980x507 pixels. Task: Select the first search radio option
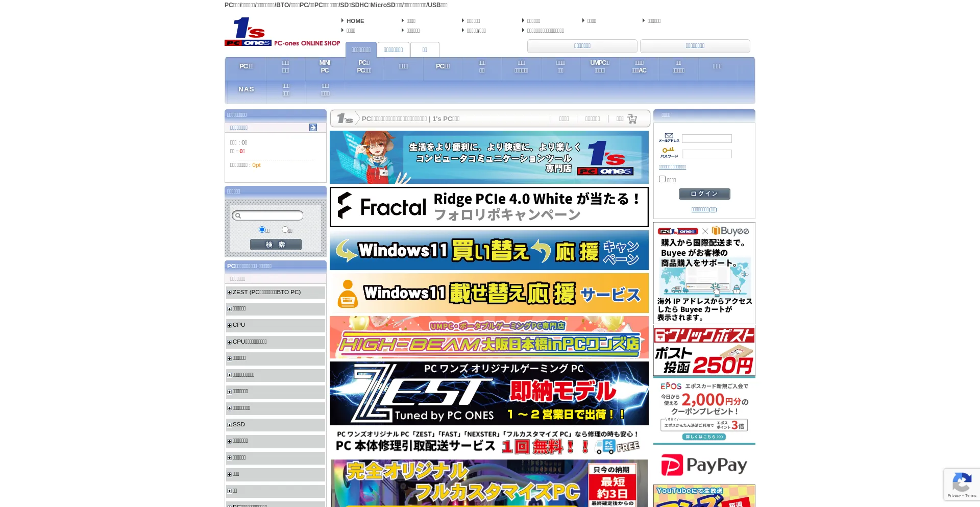pyautogui.click(x=262, y=230)
